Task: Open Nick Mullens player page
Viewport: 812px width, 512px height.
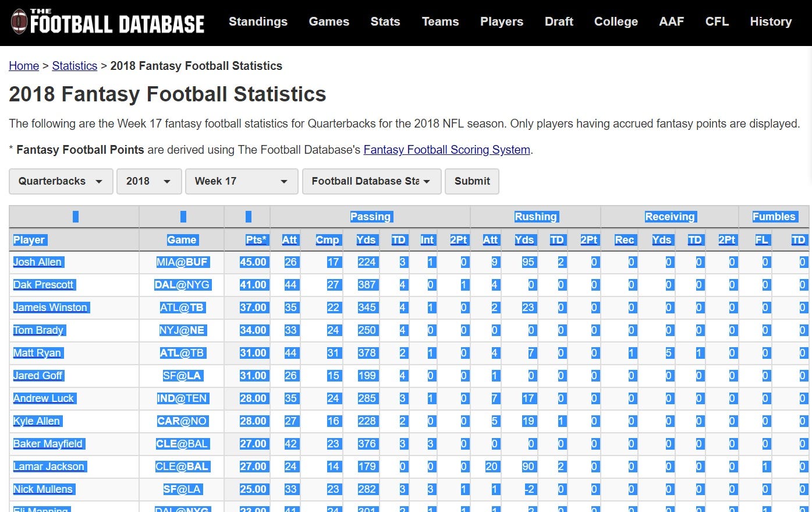Action: [44, 489]
